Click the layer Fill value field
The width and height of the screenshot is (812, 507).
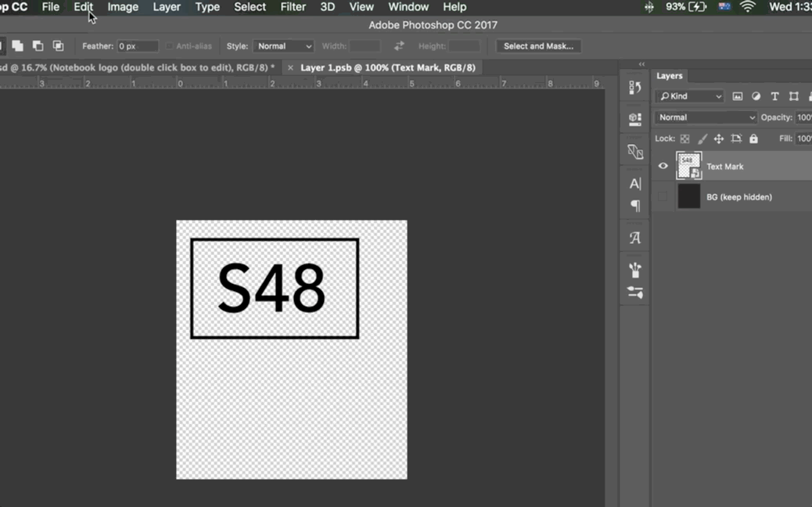[x=804, y=138]
